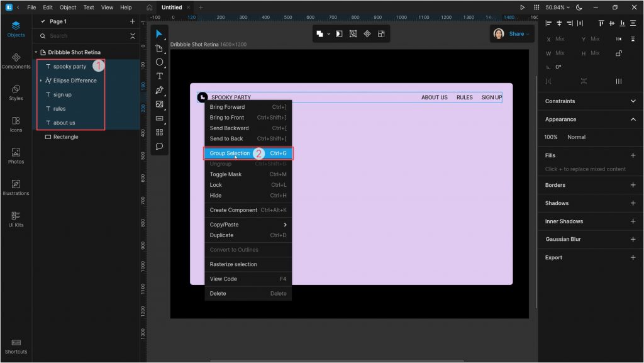Viewport: 644px width, 363px height.
Task: Add a new Border
Action: coord(633,185)
